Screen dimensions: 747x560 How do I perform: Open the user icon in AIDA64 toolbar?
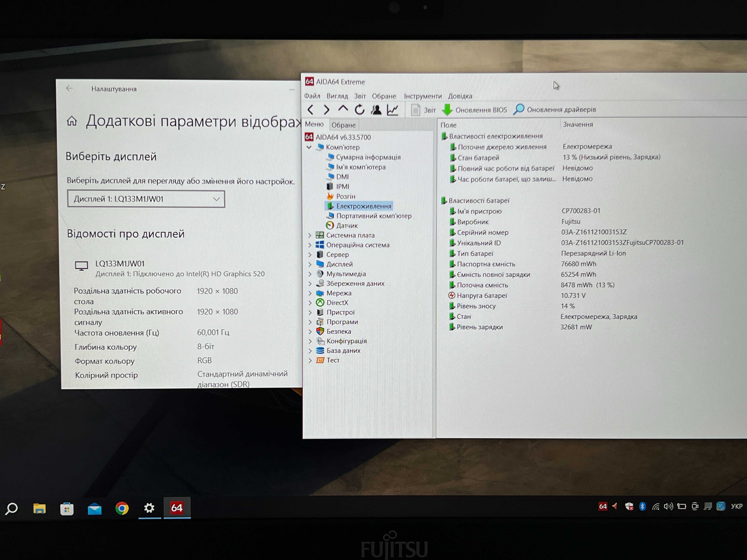coord(376,110)
